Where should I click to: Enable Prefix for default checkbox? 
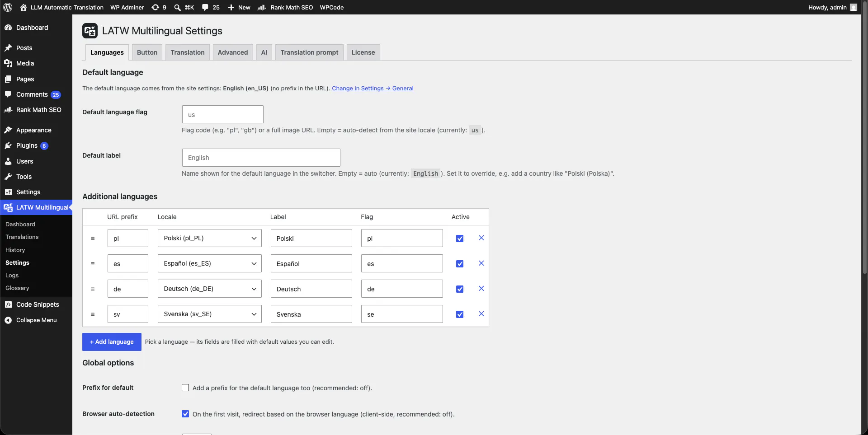[x=185, y=388]
